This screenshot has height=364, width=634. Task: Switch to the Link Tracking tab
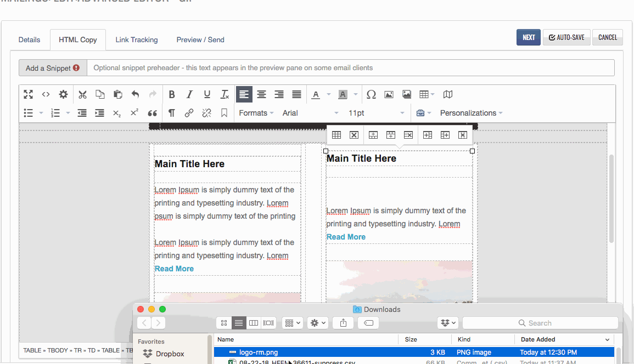[x=137, y=39]
